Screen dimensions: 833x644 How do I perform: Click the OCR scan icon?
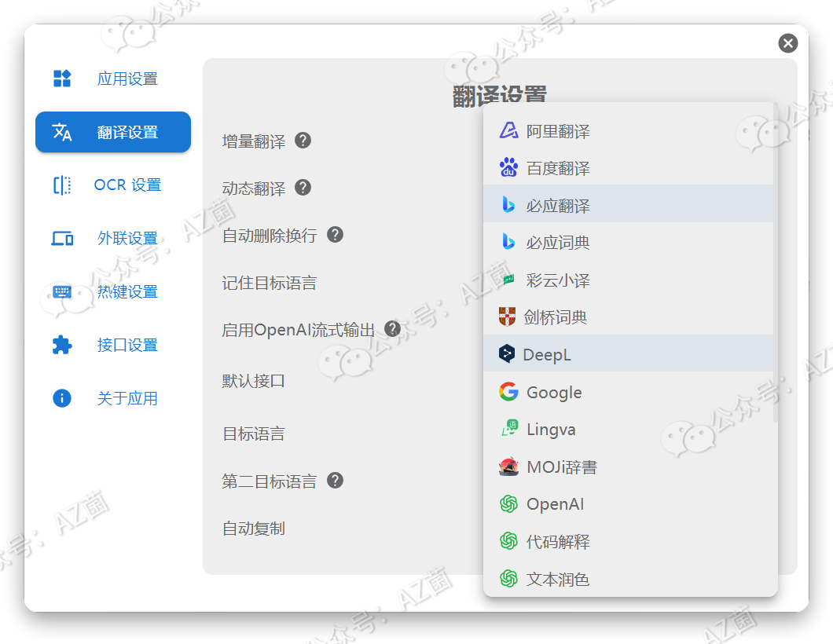(x=62, y=185)
